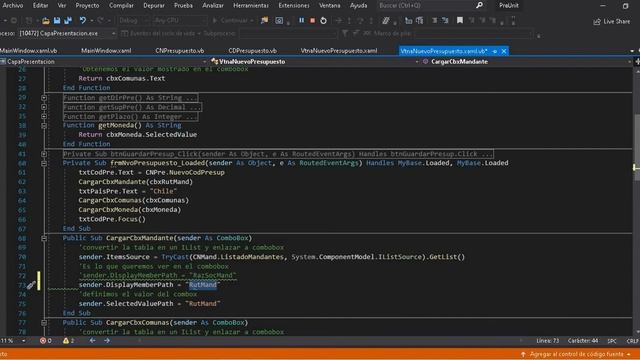Click the Línea: 73 status indicator
Image resolution: width=640 pixels, height=360 pixels.
click(548, 340)
